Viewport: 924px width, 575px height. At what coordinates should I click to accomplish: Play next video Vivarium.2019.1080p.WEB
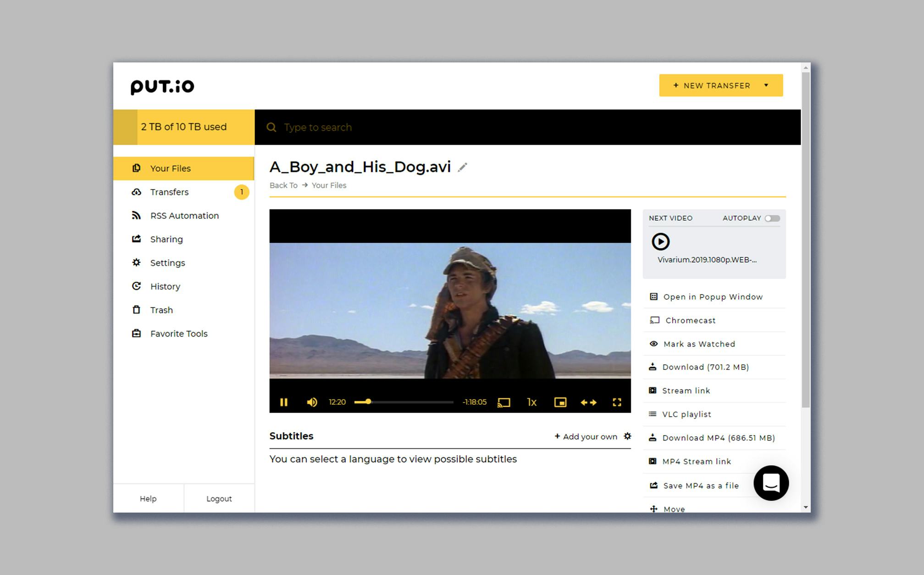(661, 242)
